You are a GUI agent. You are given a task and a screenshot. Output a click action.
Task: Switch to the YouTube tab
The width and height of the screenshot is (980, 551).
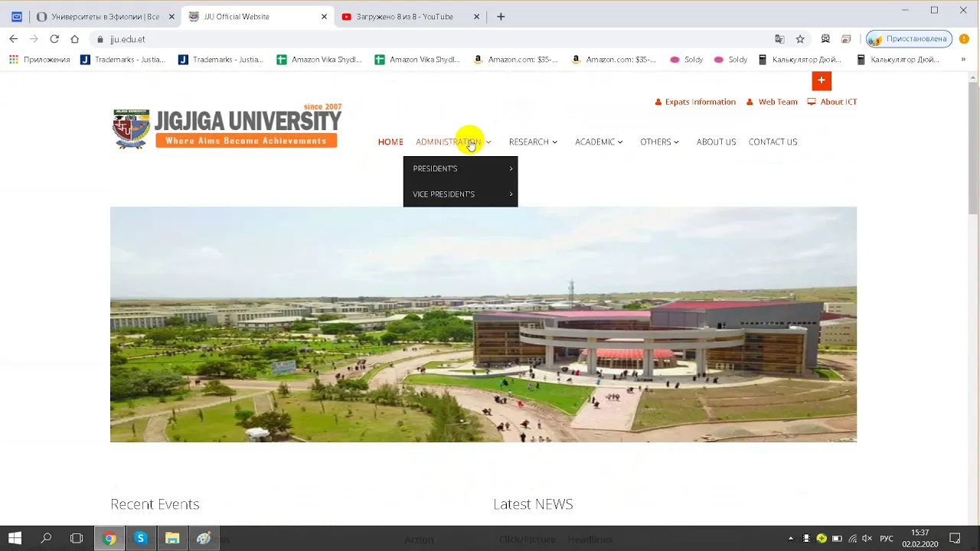point(410,16)
